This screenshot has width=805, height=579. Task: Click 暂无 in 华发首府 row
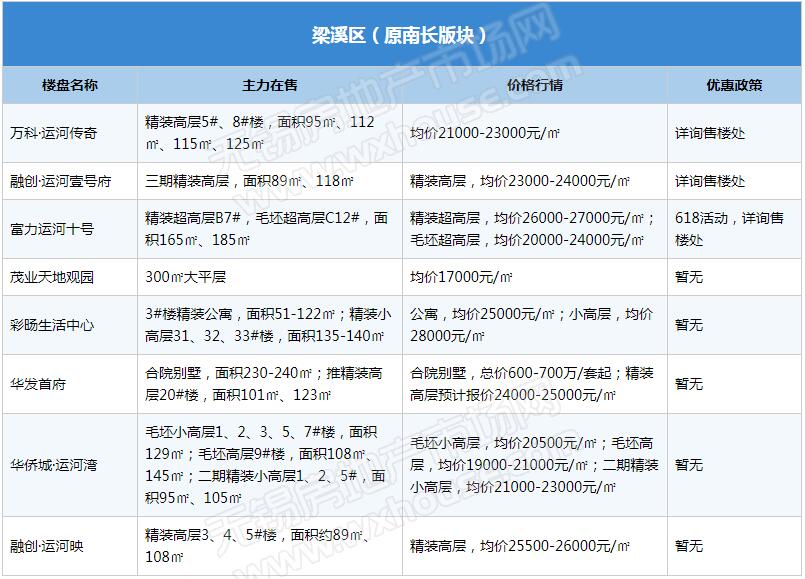(x=689, y=383)
